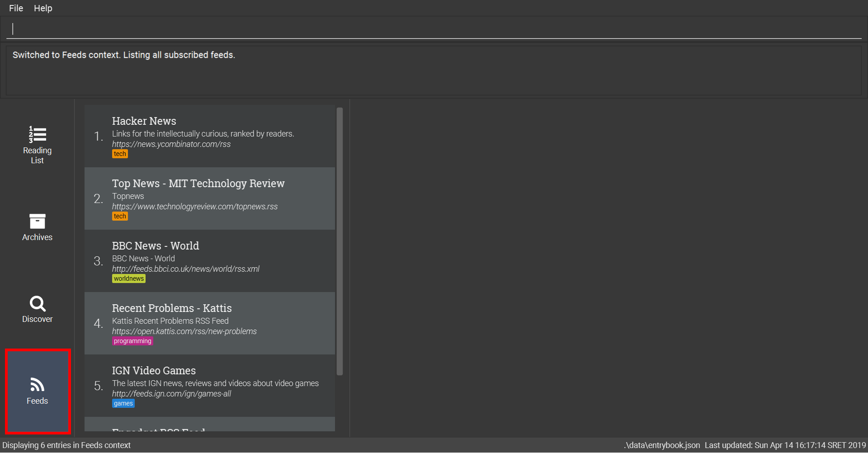868x453 pixels.
Task: Open the Discover magnifier icon
Action: (x=38, y=304)
